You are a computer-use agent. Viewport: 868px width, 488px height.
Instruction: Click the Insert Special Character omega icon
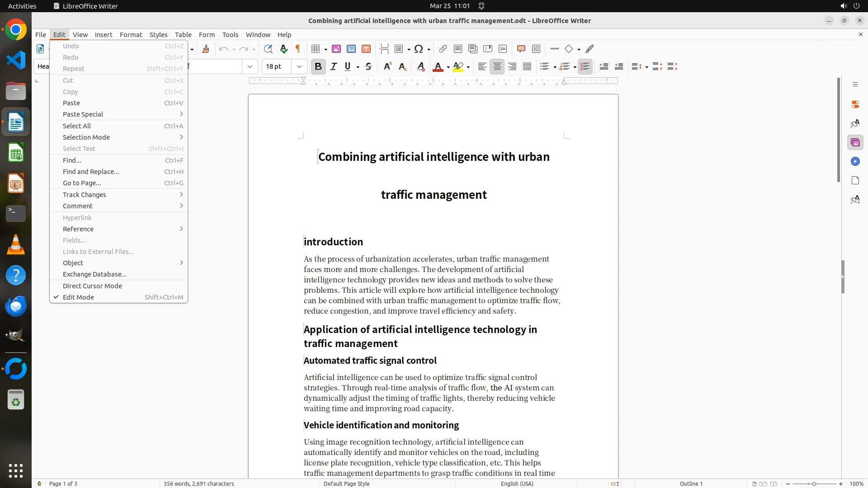pyautogui.click(x=419, y=49)
